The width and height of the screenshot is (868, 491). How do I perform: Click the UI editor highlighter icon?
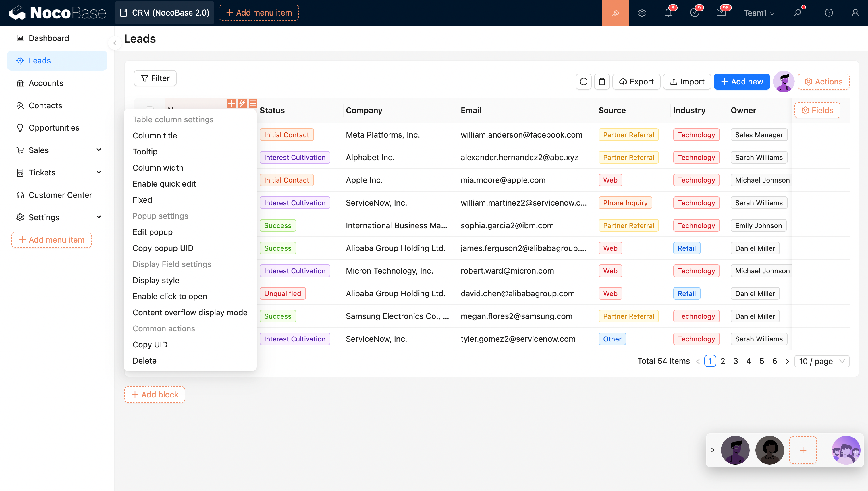pyautogui.click(x=615, y=13)
